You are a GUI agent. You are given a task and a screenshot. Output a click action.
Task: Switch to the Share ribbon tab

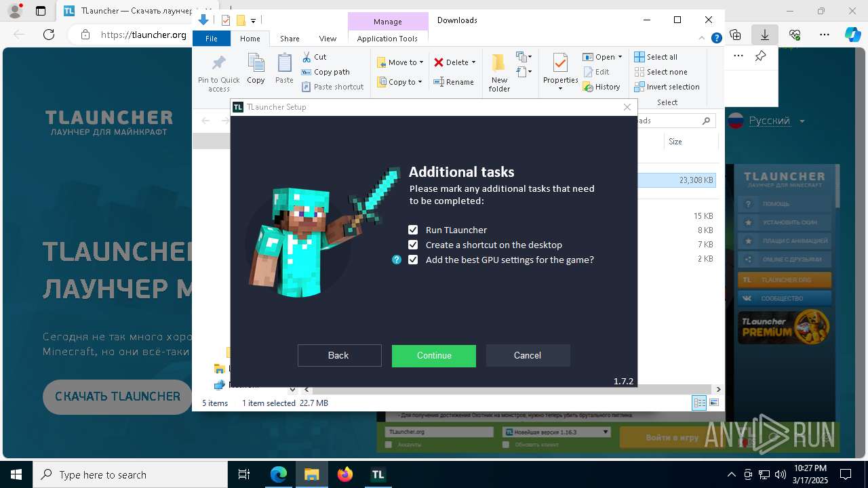point(290,39)
